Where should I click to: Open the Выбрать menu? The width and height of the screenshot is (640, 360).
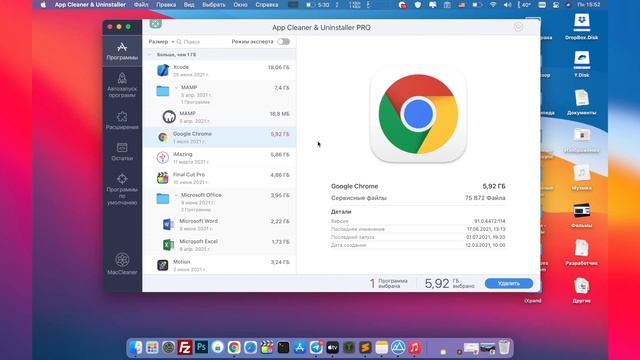pos(214,5)
